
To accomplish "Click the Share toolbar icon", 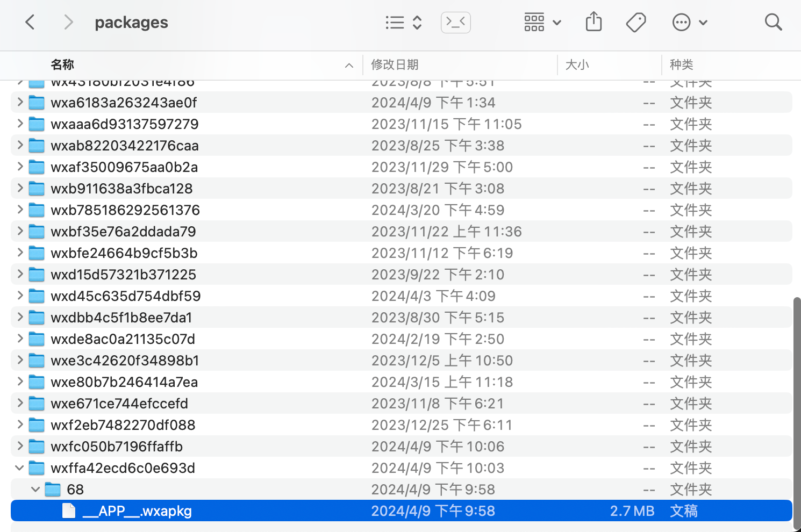I will pos(593,23).
